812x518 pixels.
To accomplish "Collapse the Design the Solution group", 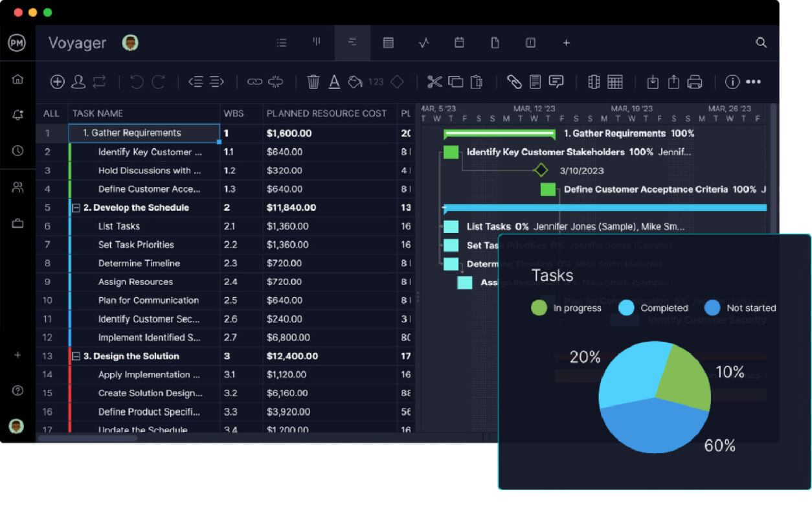I will [76, 356].
